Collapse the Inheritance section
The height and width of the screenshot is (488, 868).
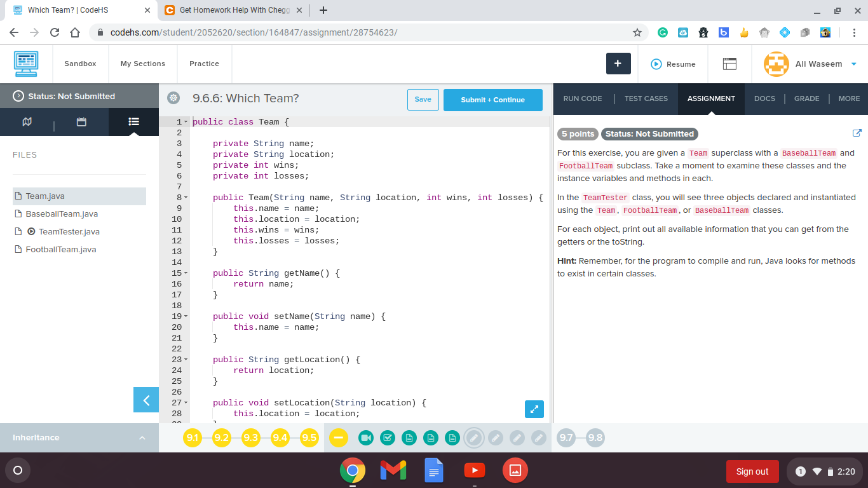click(x=141, y=438)
